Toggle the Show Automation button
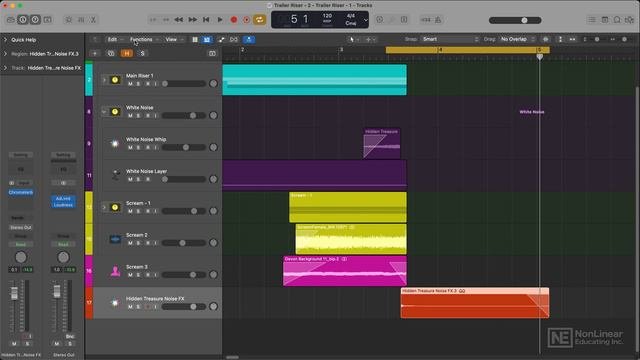 click(x=221, y=39)
